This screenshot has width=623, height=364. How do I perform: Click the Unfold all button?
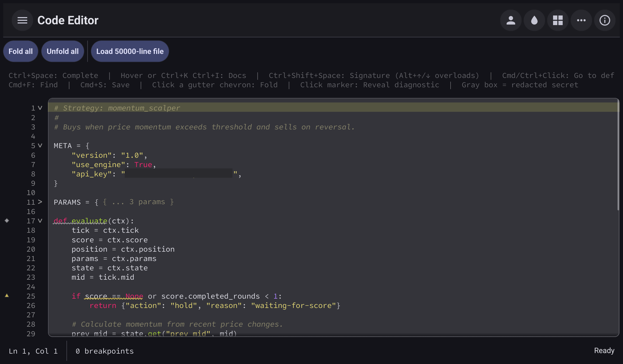63,51
